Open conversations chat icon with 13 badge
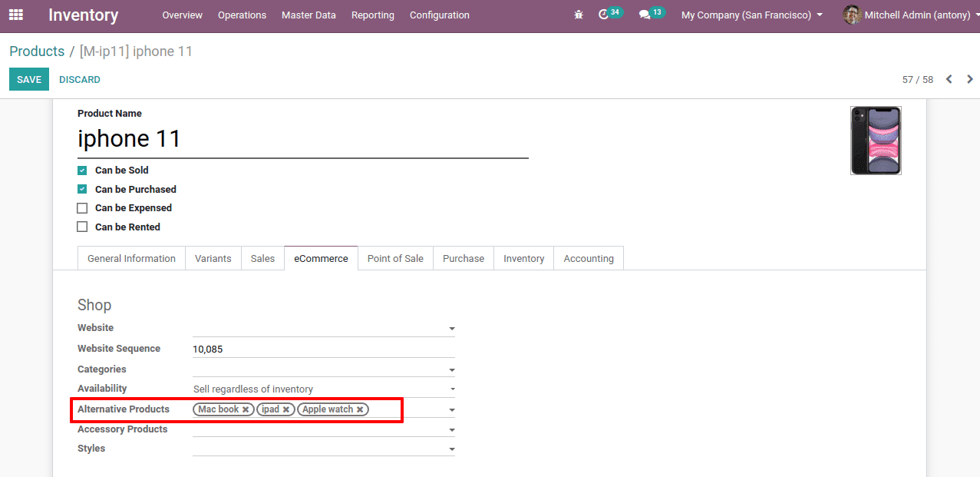Screen dimensions: 980x477 pyautogui.click(x=652, y=14)
